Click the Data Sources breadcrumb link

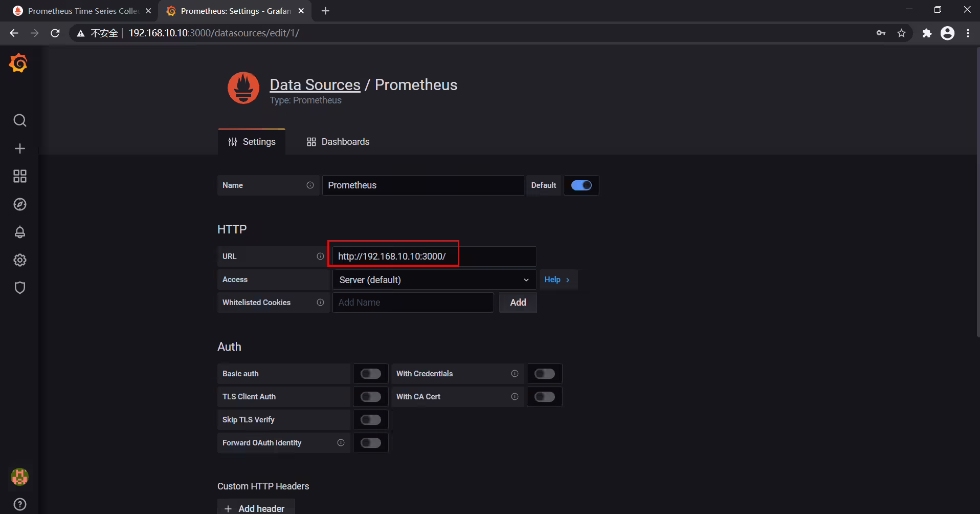315,84
